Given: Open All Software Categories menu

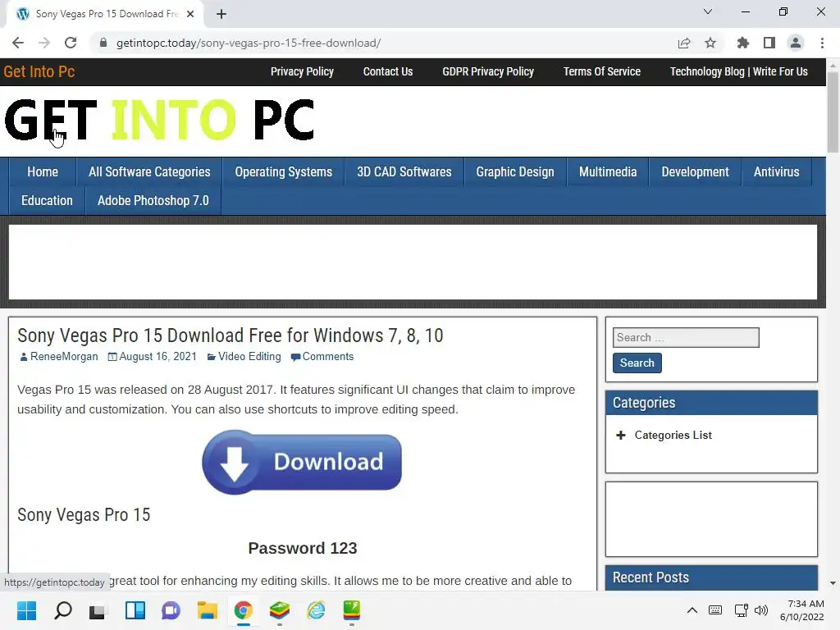Looking at the screenshot, I should click(x=149, y=172).
